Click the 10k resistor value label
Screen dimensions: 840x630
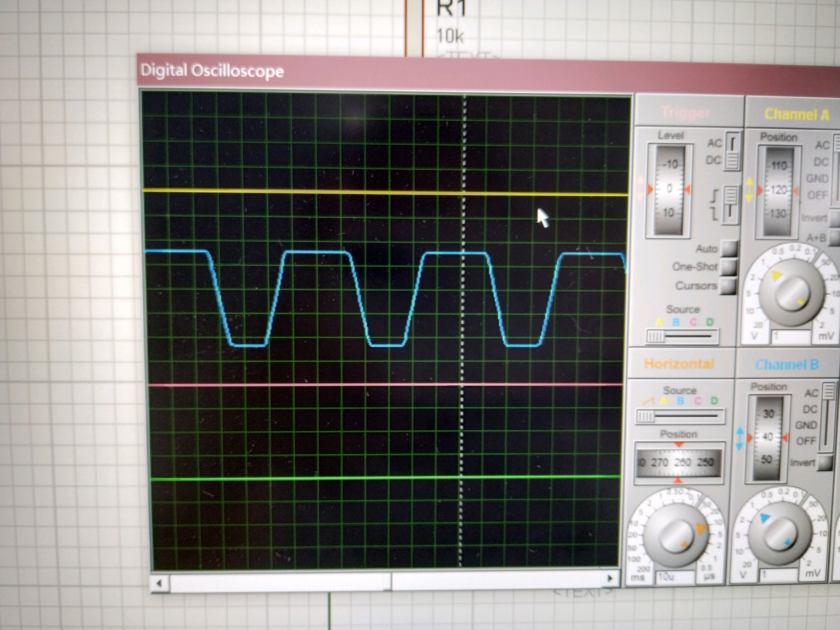click(x=450, y=37)
